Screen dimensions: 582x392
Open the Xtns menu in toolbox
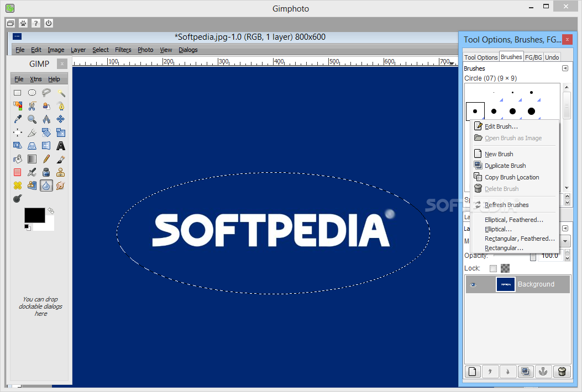click(x=35, y=79)
